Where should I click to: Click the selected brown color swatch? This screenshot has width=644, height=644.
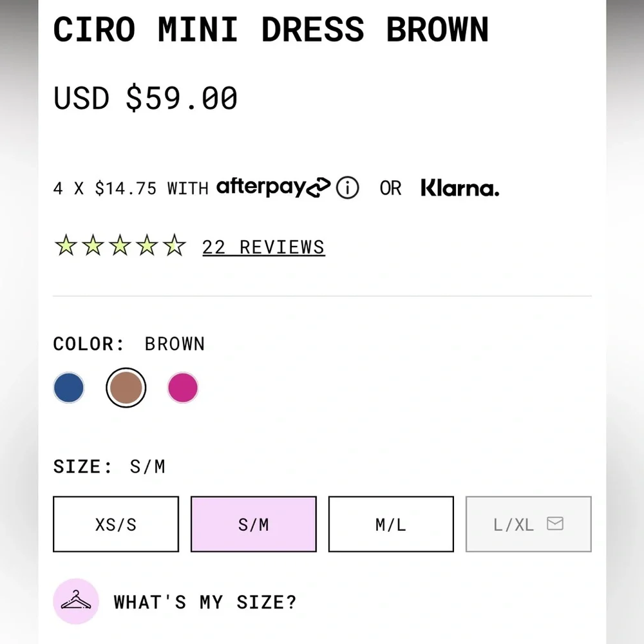click(126, 387)
